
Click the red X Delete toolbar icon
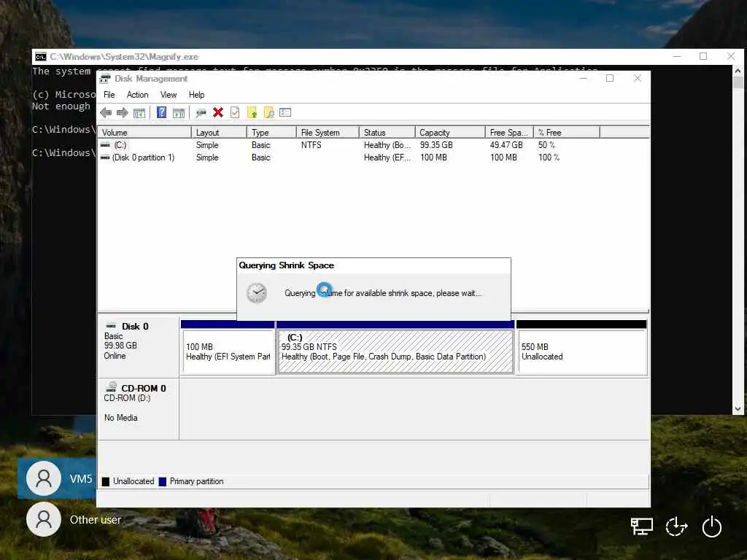218,113
